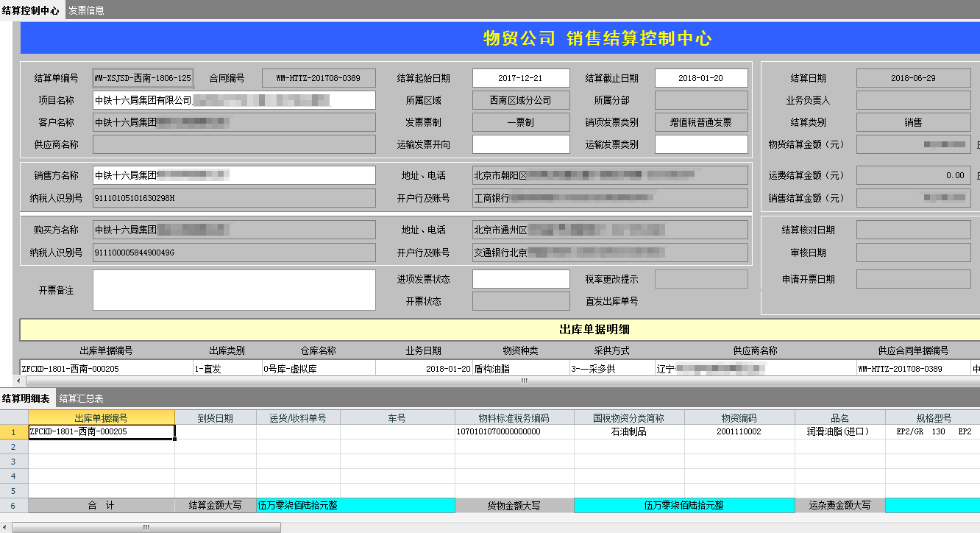
Task: Click the 运输发票开向 input box
Action: [x=521, y=144]
